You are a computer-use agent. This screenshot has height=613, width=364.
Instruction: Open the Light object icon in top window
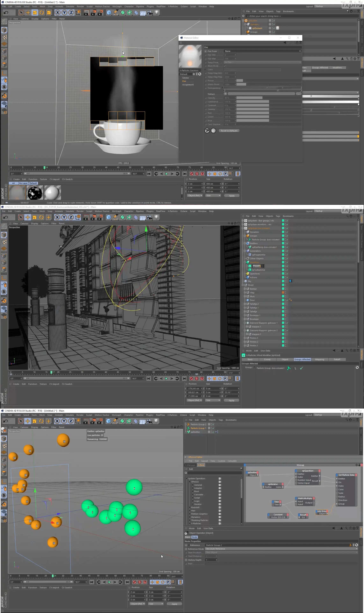pos(157,12)
